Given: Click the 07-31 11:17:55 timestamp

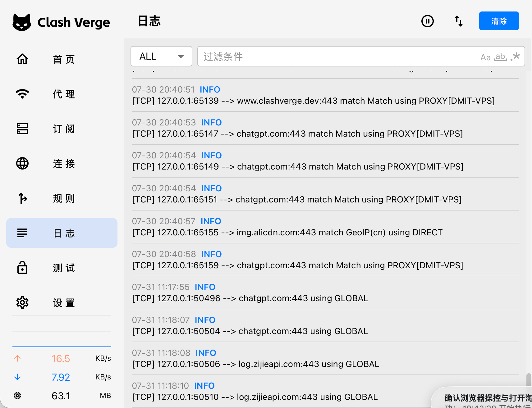Looking at the screenshot, I should (x=161, y=287).
